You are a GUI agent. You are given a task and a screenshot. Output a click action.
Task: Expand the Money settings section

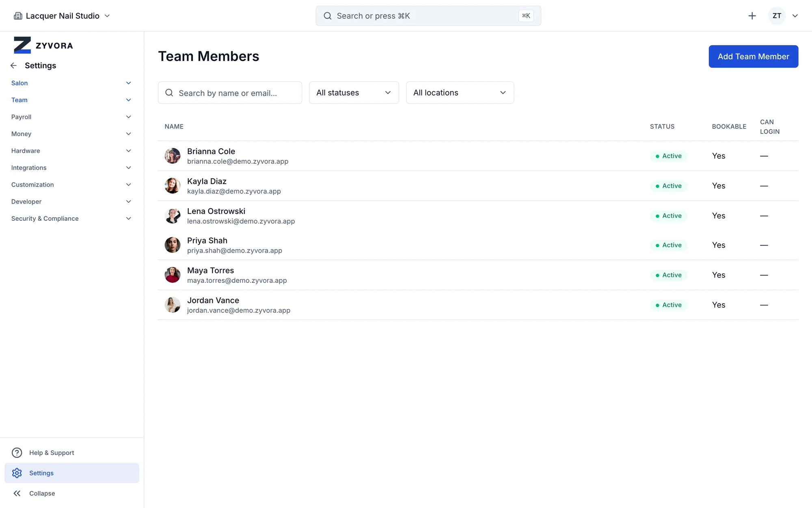click(71, 134)
